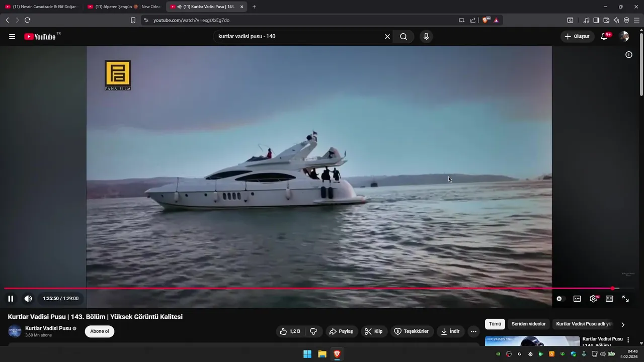Subscribe with Abone ol button
The height and width of the screenshot is (362, 644).
coord(100,331)
